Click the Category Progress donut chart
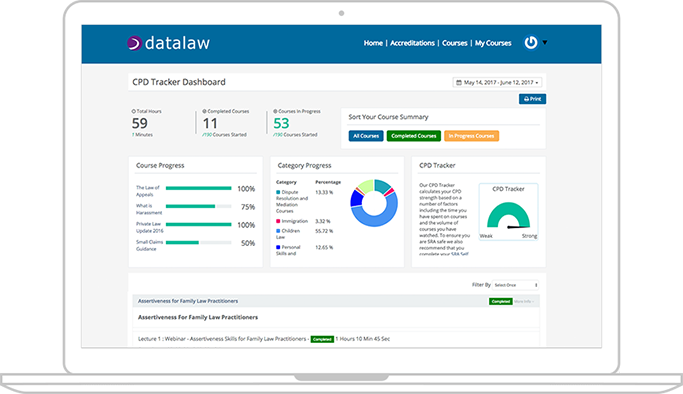The width and height of the screenshot is (683, 394). tap(374, 203)
